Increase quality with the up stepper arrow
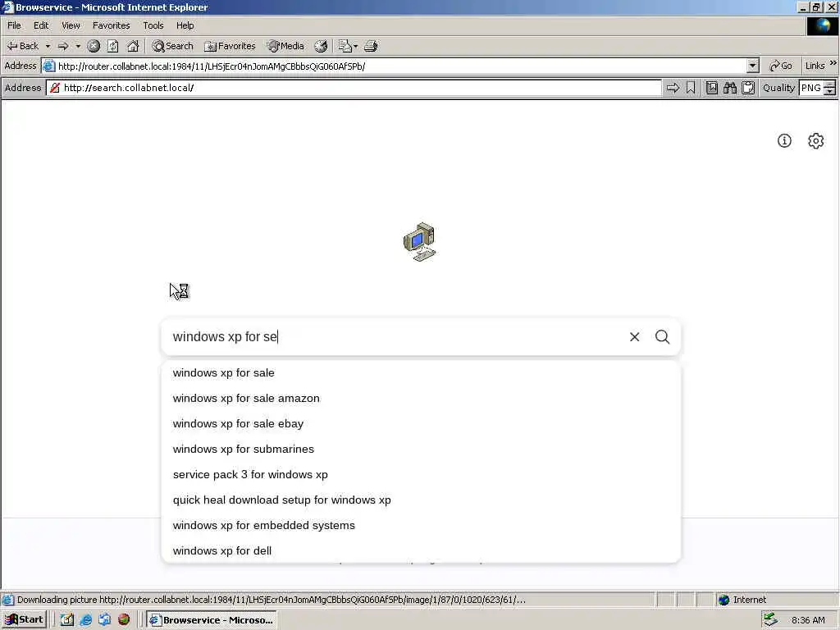The image size is (840, 630). pyautogui.click(x=830, y=84)
